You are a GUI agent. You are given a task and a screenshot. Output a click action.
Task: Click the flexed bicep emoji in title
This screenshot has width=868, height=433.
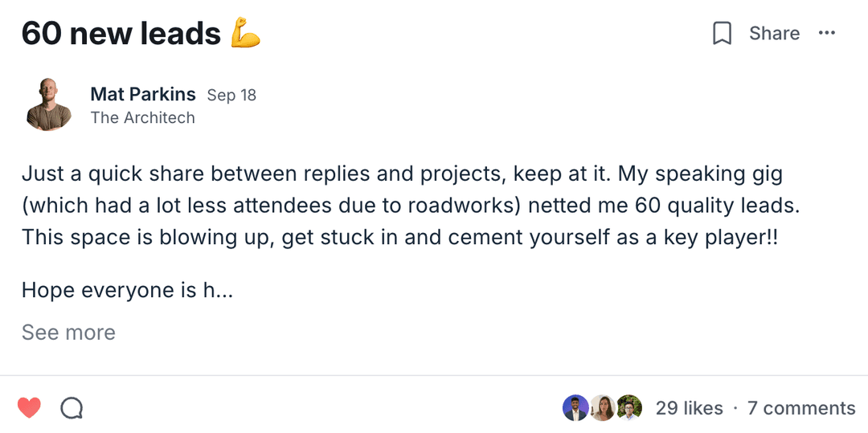pyautogui.click(x=246, y=34)
